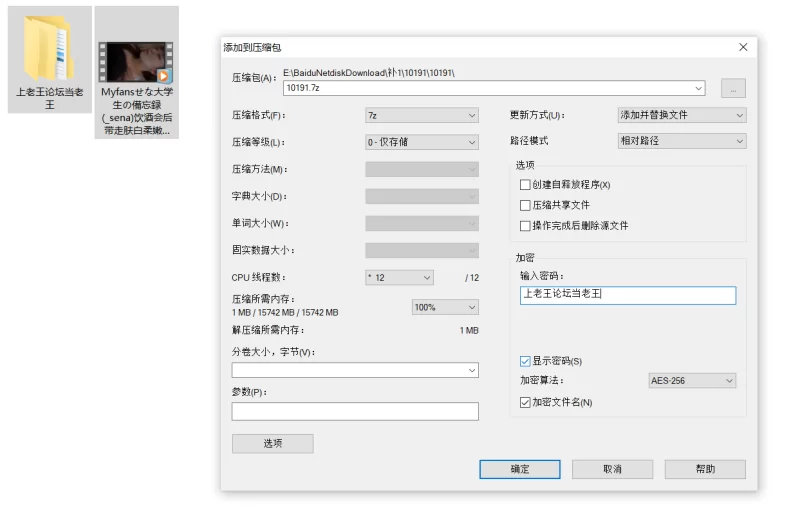Select the yellow folder icon on desktop

49,48
